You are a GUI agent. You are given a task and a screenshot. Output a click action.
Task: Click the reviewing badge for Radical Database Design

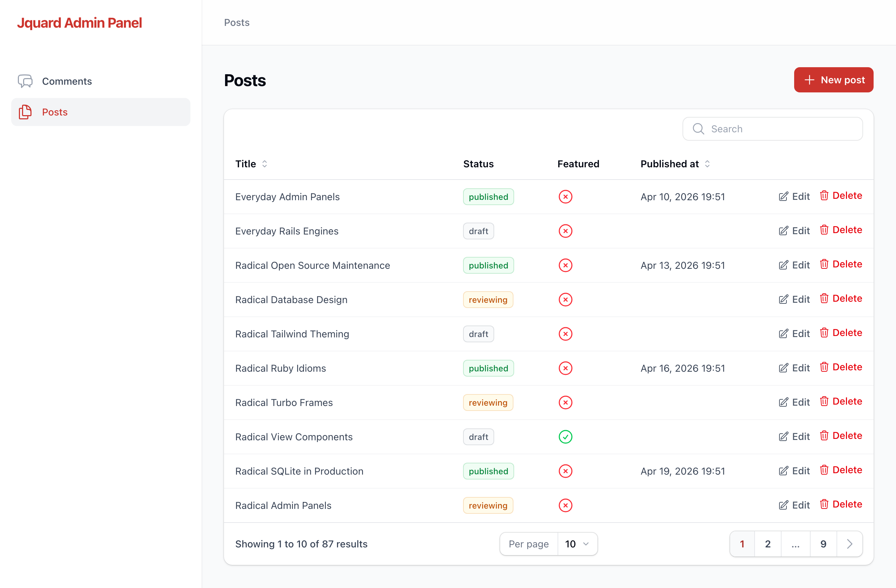[488, 299]
